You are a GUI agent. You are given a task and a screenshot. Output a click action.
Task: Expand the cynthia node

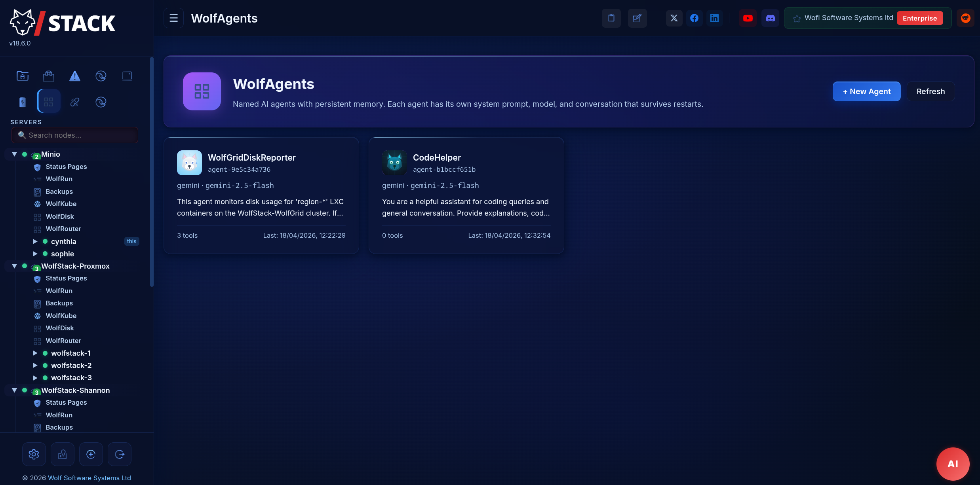[35, 241]
